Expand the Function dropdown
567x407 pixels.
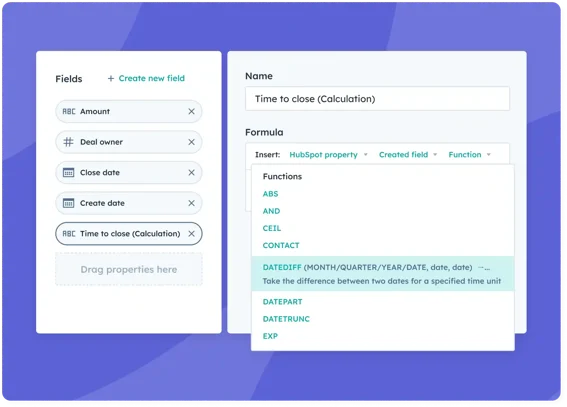tap(469, 155)
